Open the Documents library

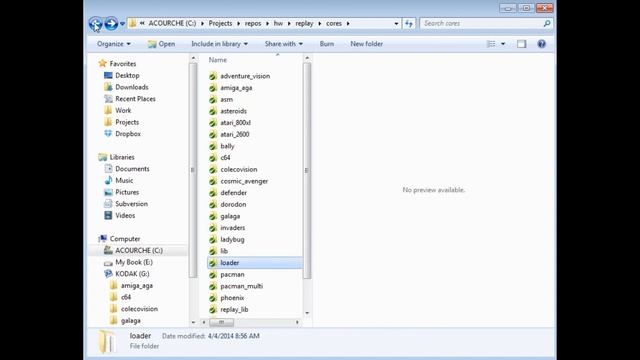[132, 169]
